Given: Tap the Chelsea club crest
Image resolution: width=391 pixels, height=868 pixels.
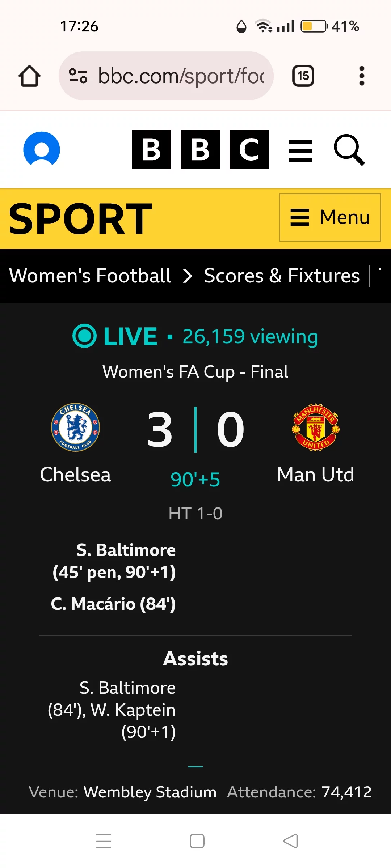Looking at the screenshot, I should click(75, 427).
